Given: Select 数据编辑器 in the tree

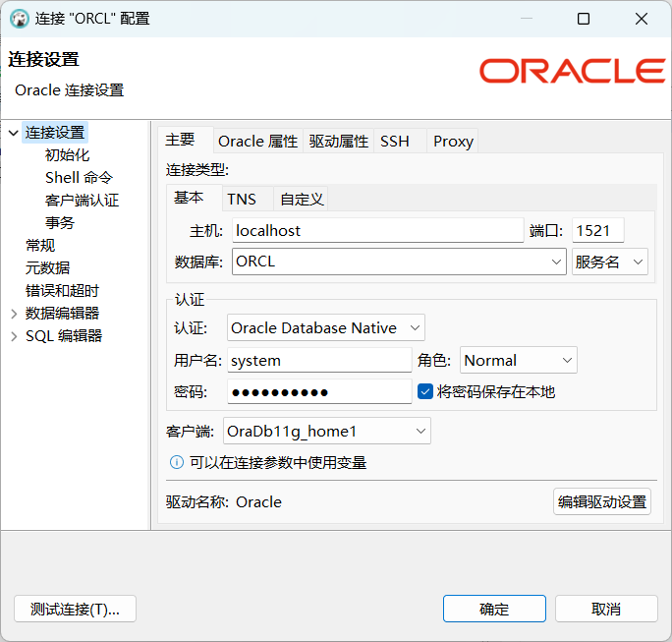Looking at the screenshot, I should [x=62, y=314].
